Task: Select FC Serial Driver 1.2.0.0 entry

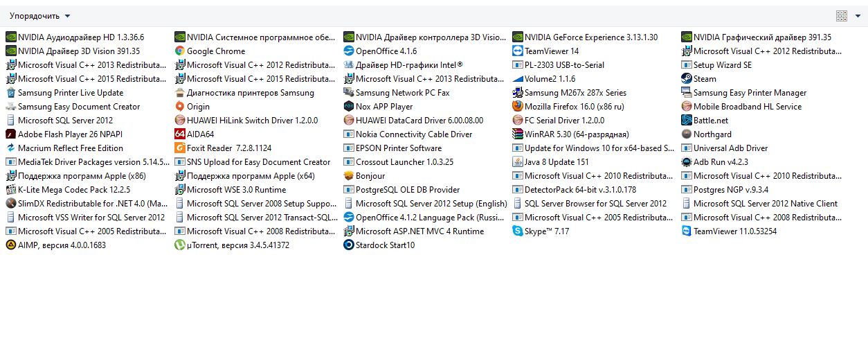Action: (x=559, y=121)
